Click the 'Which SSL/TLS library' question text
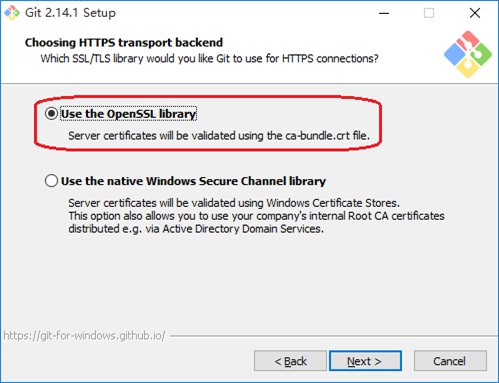This screenshot has height=383, width=499. (209, 59)
